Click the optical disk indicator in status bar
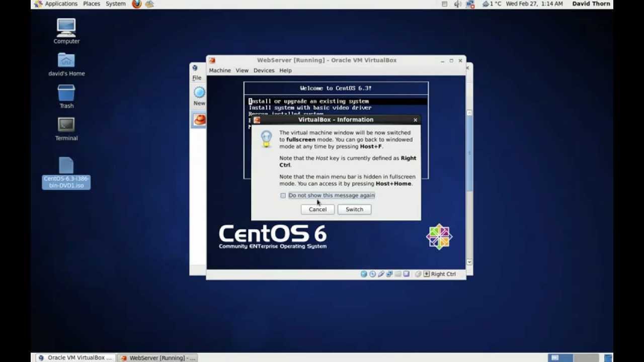This screenshot has height=362, width=644. pos(373,274)
